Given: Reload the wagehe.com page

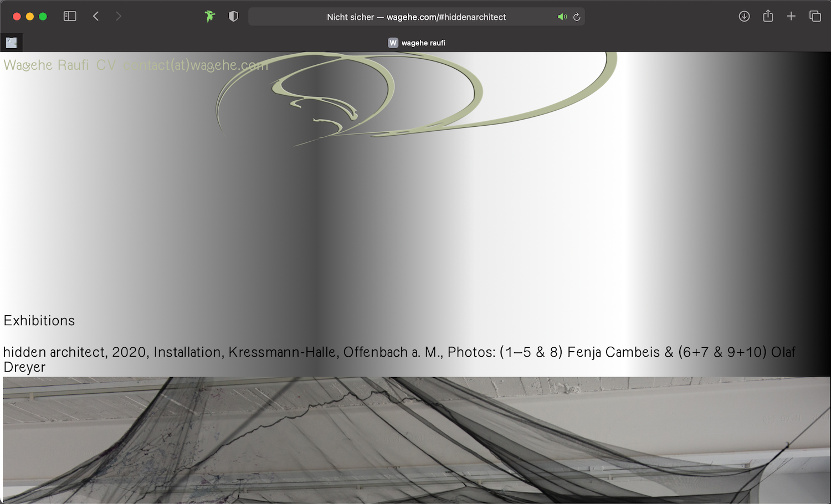Looking at the screenshot, I should 576,17.
